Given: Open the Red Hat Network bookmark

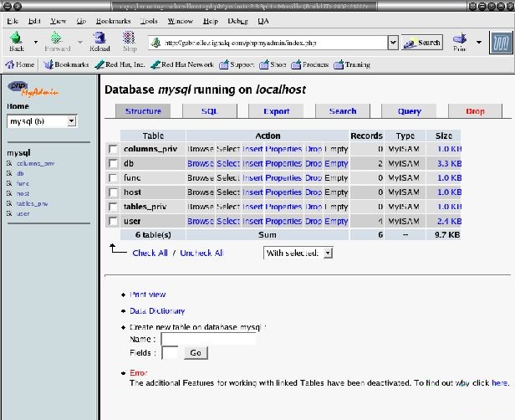Looking at the screenshot, I should [x=182, y=64].
